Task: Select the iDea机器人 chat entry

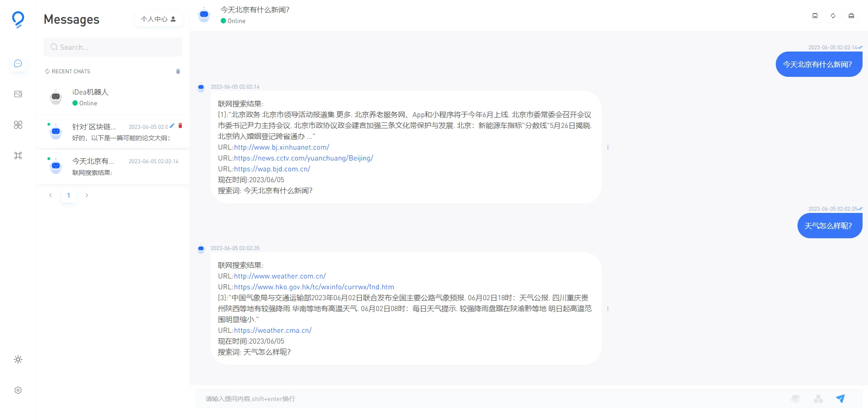Action: (x=113, y=98)
